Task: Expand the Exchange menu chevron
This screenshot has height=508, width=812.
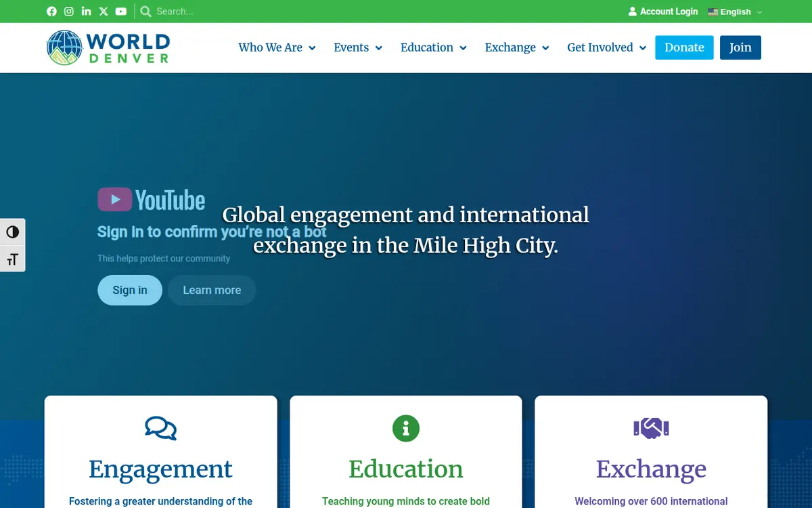Action: pos(545,48)
